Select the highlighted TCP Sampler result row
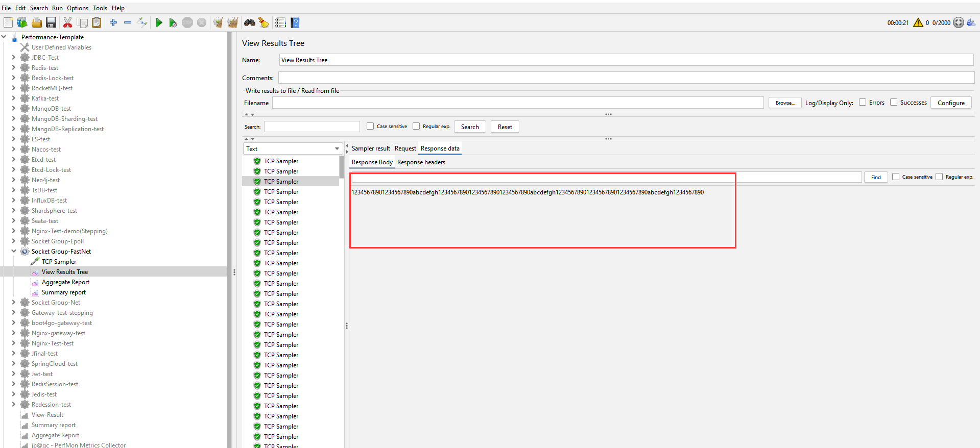Image resolution: width=980 pixels, height=448 pixels. point(290,181)
